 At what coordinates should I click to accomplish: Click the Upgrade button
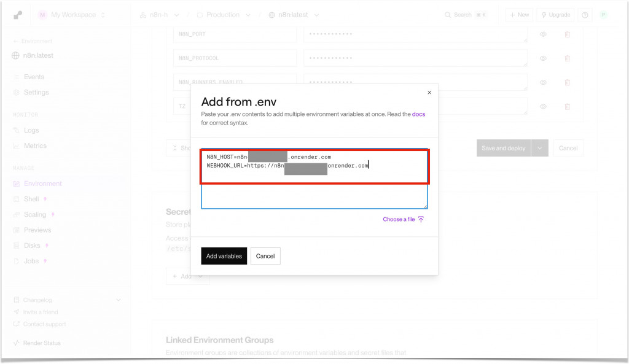coord(555,15)
